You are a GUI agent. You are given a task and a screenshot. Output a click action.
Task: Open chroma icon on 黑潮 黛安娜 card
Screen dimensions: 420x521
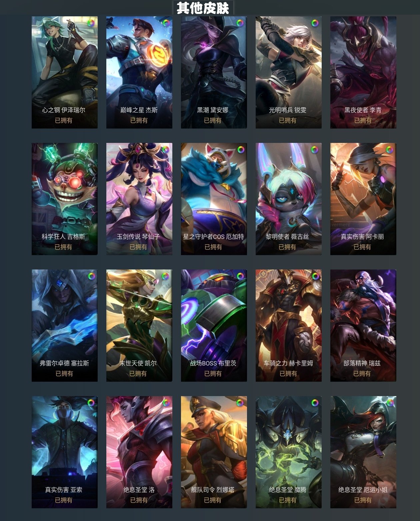pyautogui.click(x=240, y=23)
